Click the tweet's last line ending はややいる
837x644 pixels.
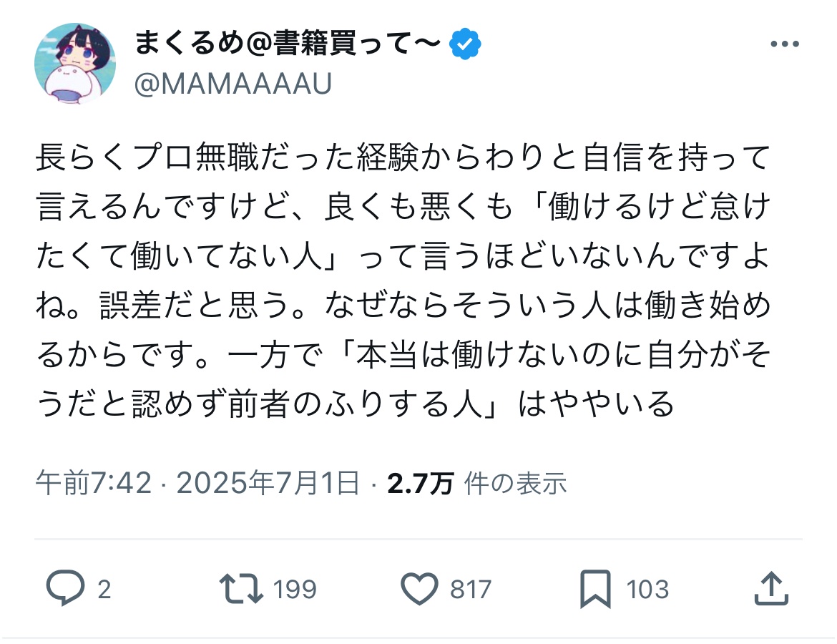tap(356, 404)
